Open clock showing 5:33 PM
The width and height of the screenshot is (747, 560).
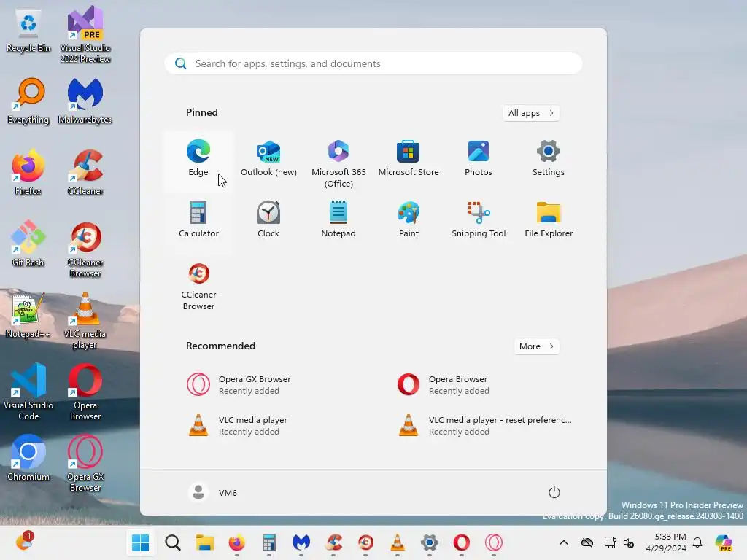pyautogui.click(x=666, y=542)
